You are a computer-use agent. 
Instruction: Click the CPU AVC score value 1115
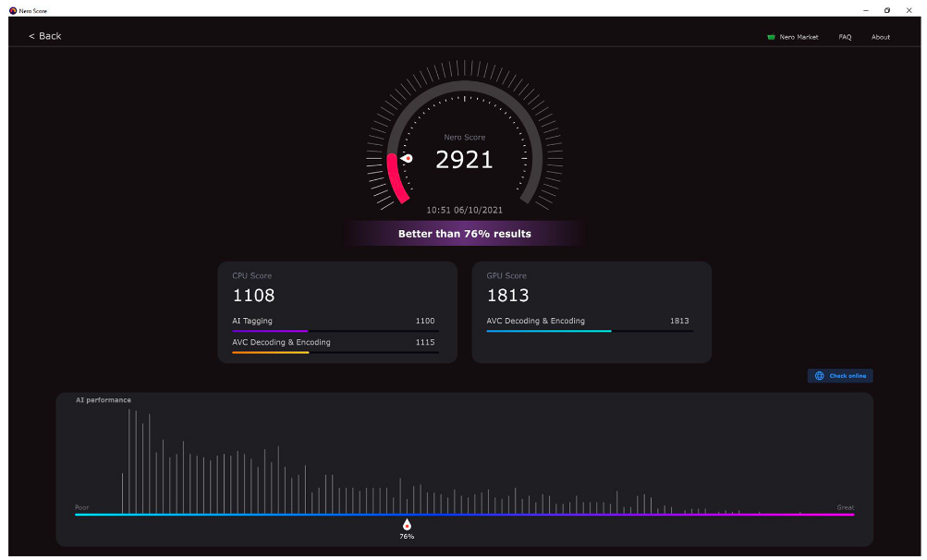tap(425, 343)
